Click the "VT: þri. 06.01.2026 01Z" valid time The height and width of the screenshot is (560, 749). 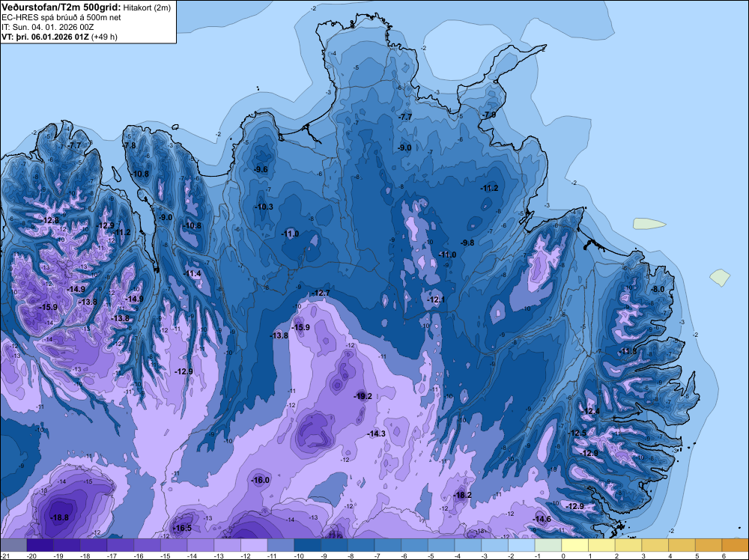pos(45,37)
